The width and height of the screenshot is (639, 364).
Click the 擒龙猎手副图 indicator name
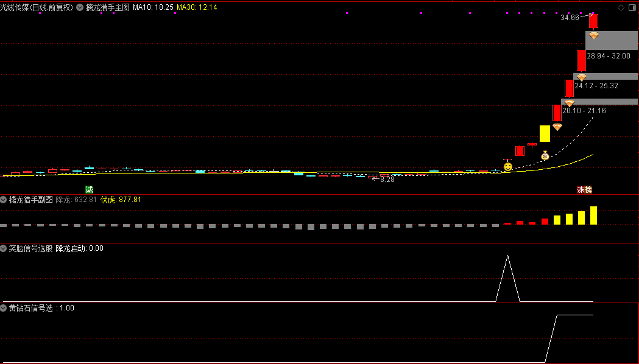point(31,200)
